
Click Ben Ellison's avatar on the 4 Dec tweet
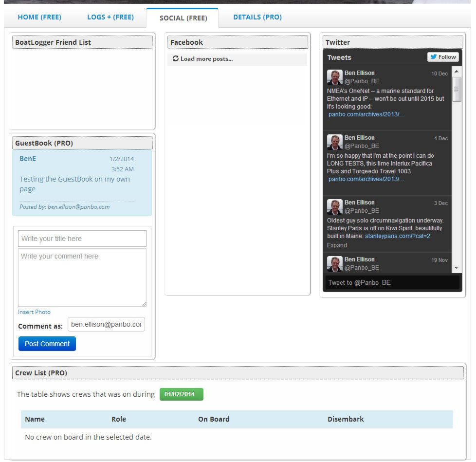334,142
